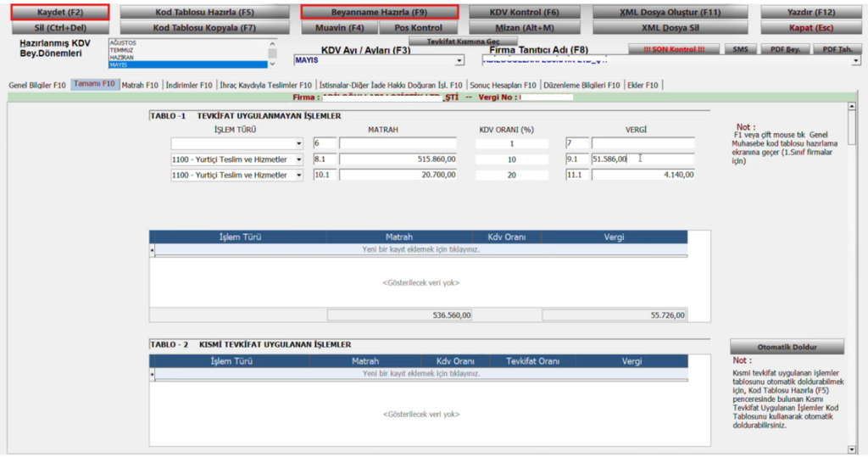
Task: Switch to Genel Bilgiler F10 tab
Action: pos(37,86)
